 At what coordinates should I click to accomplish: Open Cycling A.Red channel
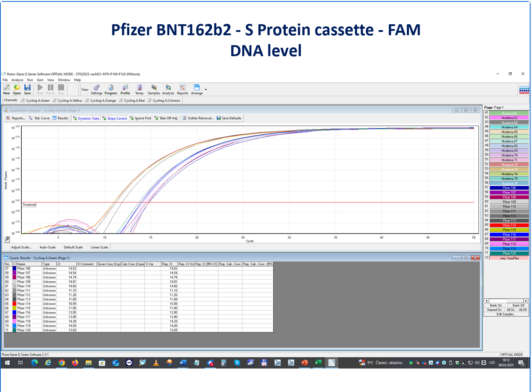tap(132, 101)
